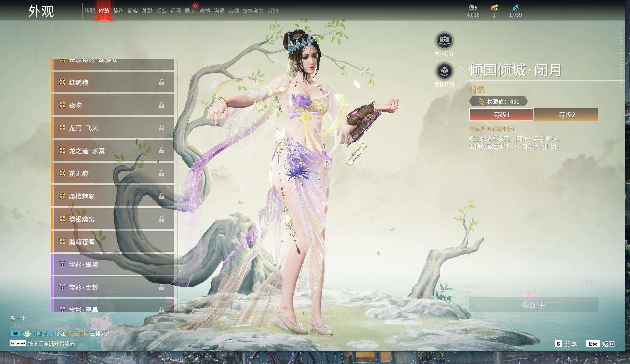Image resolution: width=630 pixels, height=364 pixels.
Task: Select the 夜吻 outfit
Action: point(113,105)
